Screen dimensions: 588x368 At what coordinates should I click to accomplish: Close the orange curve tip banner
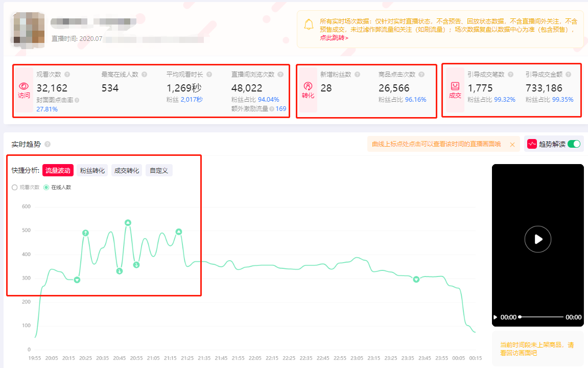(x=512, y=145)
